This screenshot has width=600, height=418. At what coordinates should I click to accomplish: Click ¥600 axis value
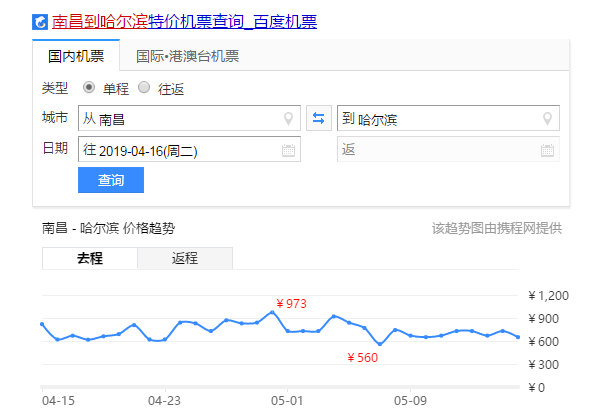tap(543, 341)
